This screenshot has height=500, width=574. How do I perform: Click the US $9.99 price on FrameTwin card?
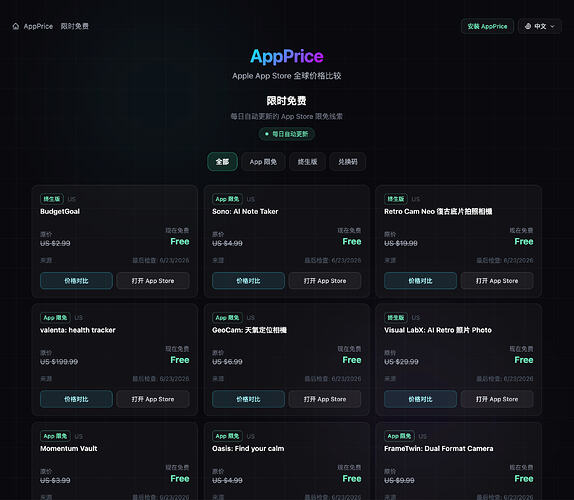399,481
